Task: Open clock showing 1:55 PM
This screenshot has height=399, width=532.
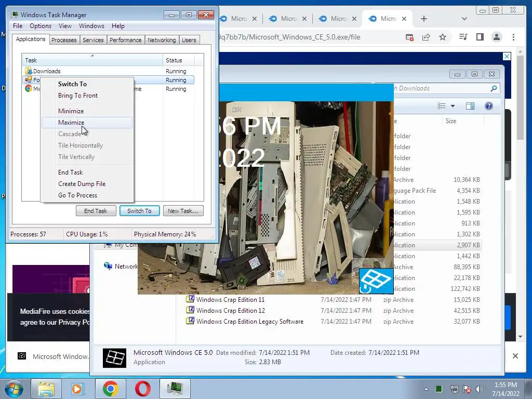Action: [506, 389]
